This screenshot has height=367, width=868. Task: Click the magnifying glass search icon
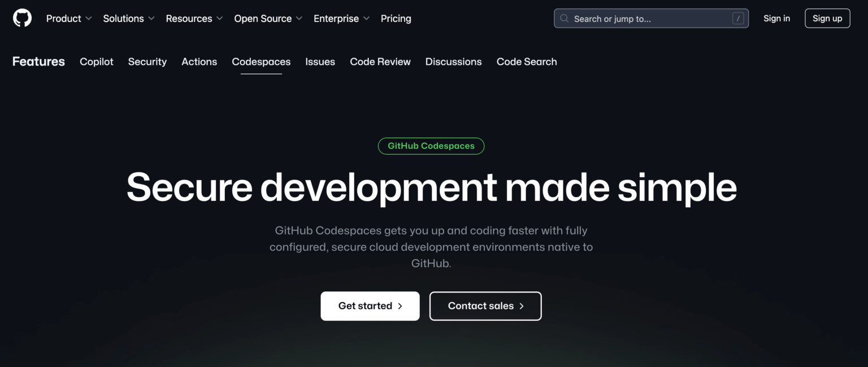564,18
